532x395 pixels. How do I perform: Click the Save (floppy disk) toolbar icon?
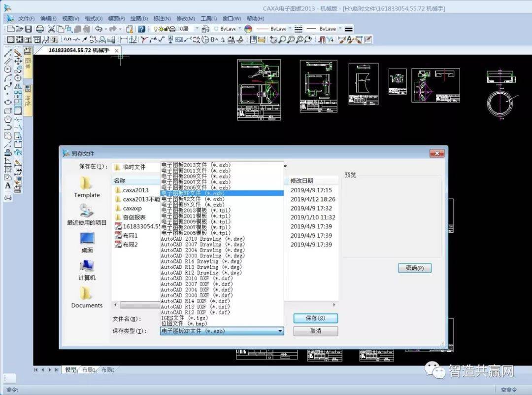pos(29,29)
